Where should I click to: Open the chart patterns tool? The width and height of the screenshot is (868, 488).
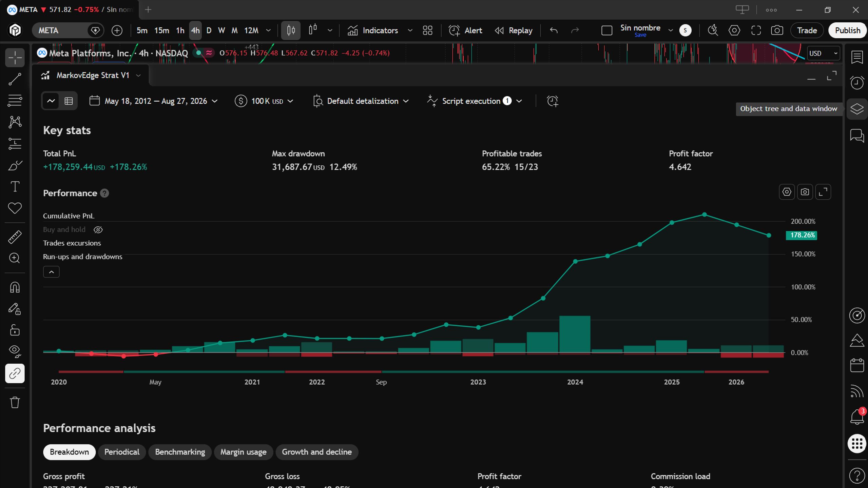coord(15,122)
